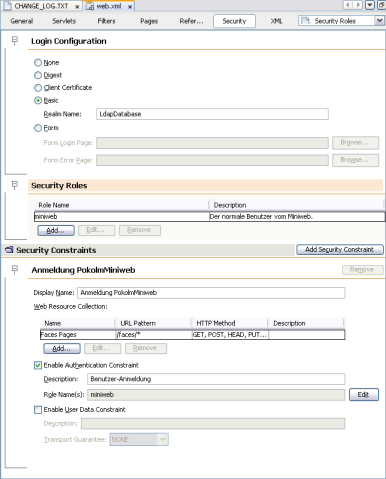Click the authentication Description field Benutzer-Anmeldung
This screenshot has height=479, width=386.
coord(216,379)
